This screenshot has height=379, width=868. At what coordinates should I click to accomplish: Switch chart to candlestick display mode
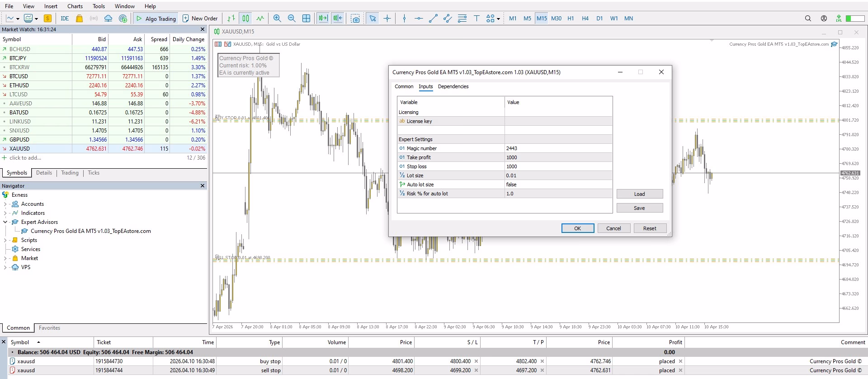pyautogui.click(x=245, y=19)
